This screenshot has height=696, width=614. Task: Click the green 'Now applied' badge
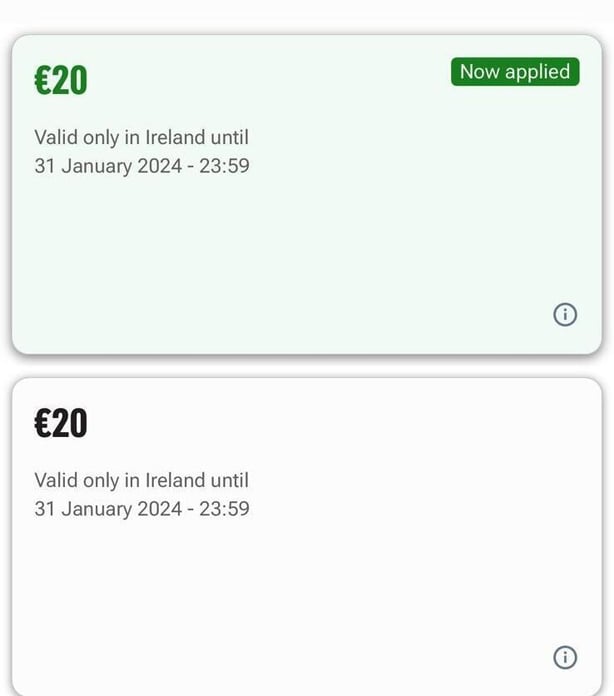(x=515, y=72)
